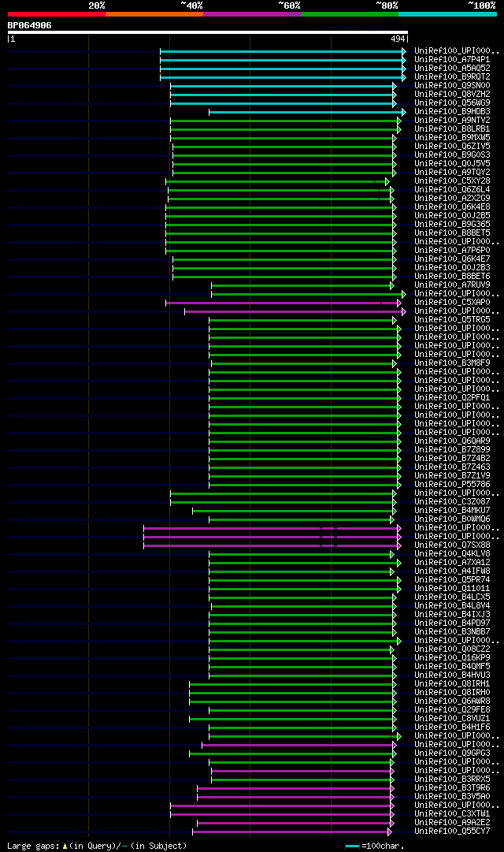Screen dimensions: 504x852
Task: Click the purple alignment bar for Q7SX88
Action: (x=272, y=545)
